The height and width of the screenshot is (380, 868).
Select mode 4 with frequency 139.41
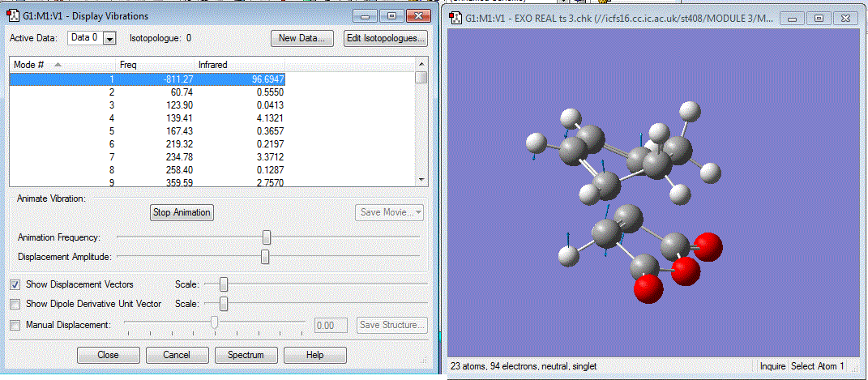tap(148, 117)
